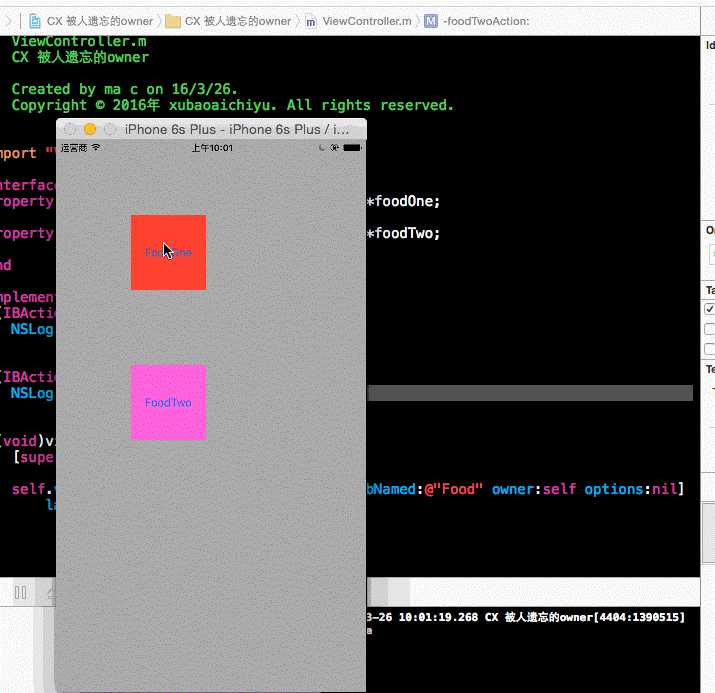The height and width of the screenshot is (693, 715).
Task: Uncheck the ticked checkbox in the inspector panel
Action: click(709, 309)
